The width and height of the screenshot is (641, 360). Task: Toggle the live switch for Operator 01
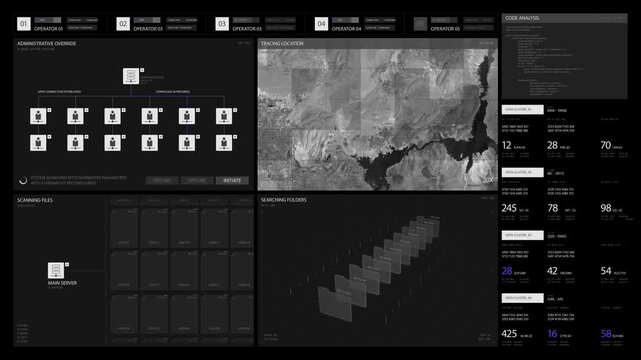(x=48, y=20)
